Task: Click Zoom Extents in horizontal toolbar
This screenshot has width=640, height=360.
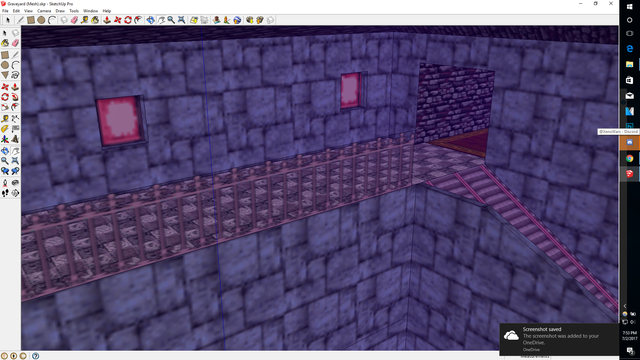Action: click(x=182, y=20)
